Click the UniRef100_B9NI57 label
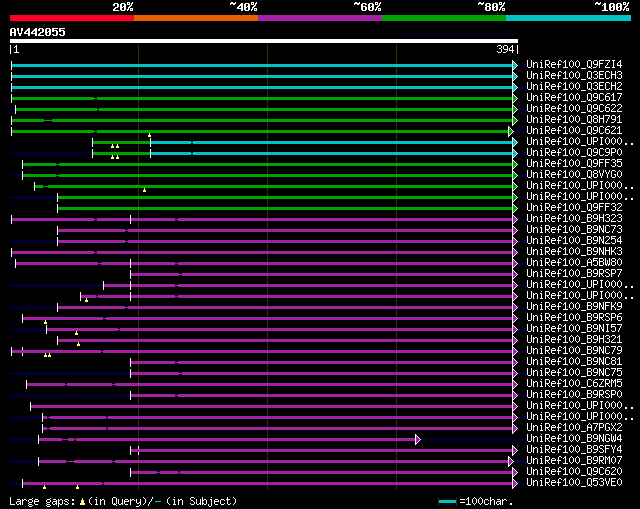Viewport: 640px width, 509px height. (x=574, y=328)
